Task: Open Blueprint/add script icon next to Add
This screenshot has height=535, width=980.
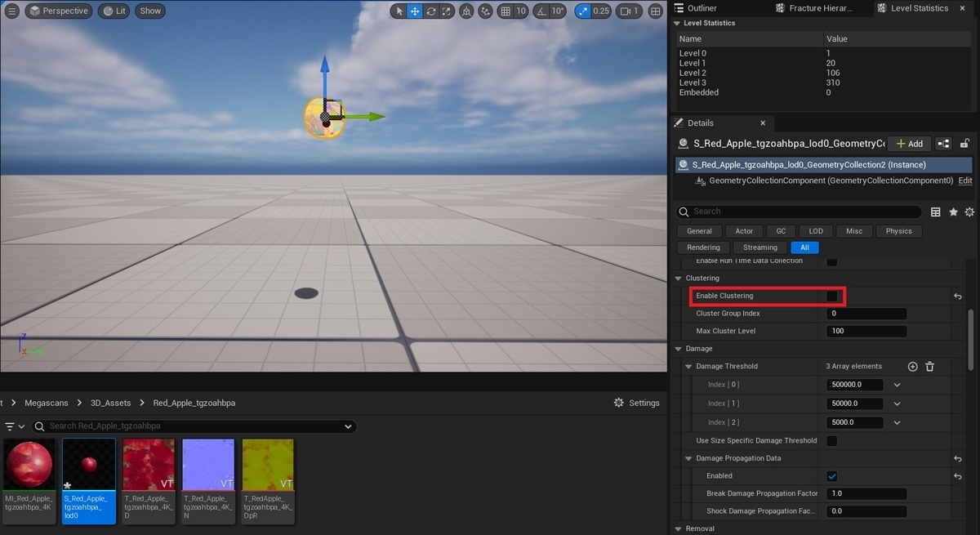Action: coord(943,143)
